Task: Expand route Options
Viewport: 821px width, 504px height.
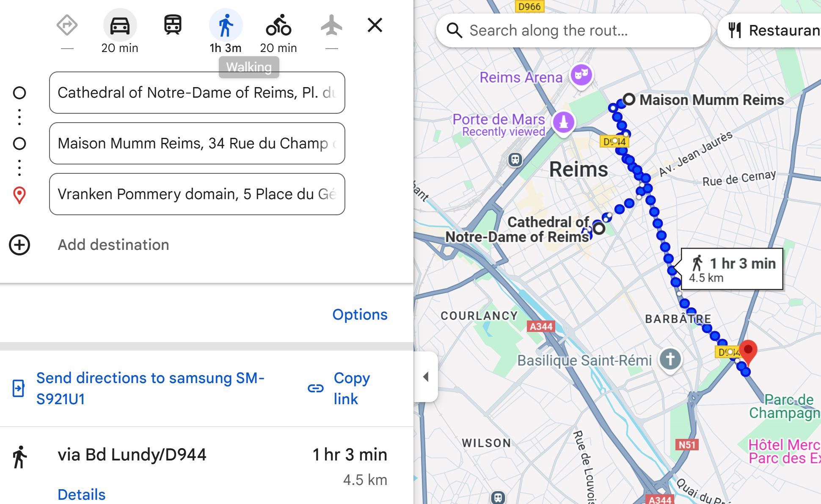Action: [x=360, y=315]
